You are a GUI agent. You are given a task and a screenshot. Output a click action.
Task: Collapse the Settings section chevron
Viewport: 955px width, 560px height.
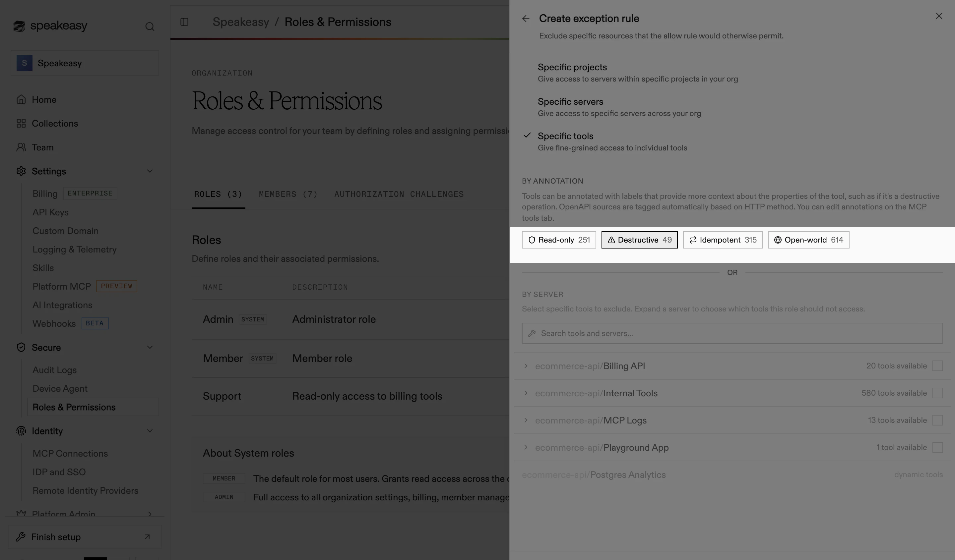(x=150, y=171)
